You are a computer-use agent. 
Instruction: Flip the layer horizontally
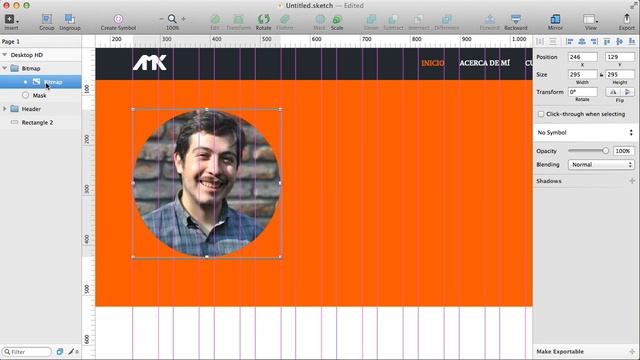click(x=613, y=92)
